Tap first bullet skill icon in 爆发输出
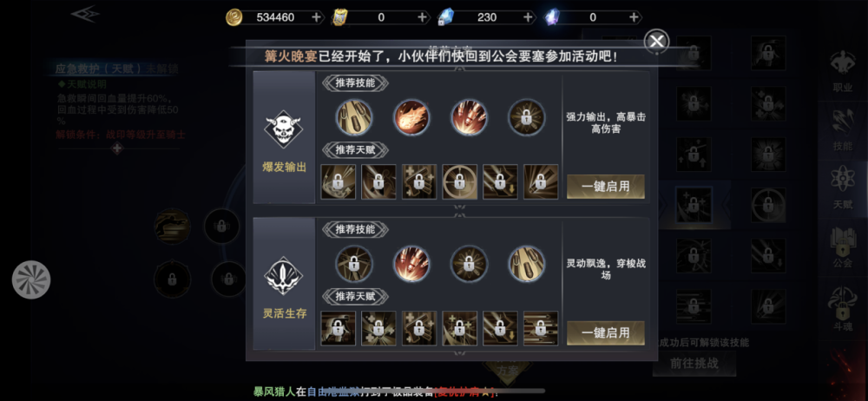This screenshot has height=401, width=868. click(x=354, y=117)
